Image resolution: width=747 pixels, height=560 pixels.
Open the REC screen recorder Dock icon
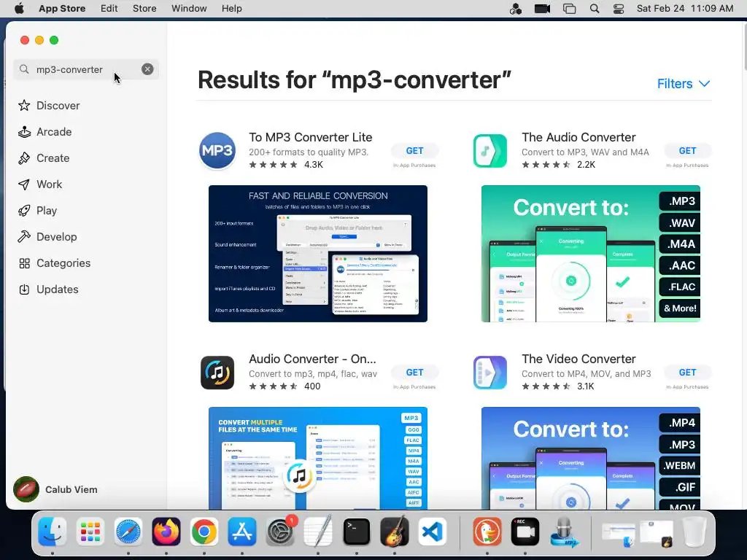[x=525, y=532]
